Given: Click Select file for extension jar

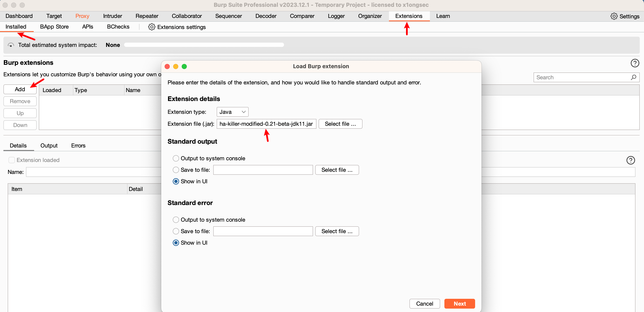Looking at the screenshot, I should [x=340, y=124].
